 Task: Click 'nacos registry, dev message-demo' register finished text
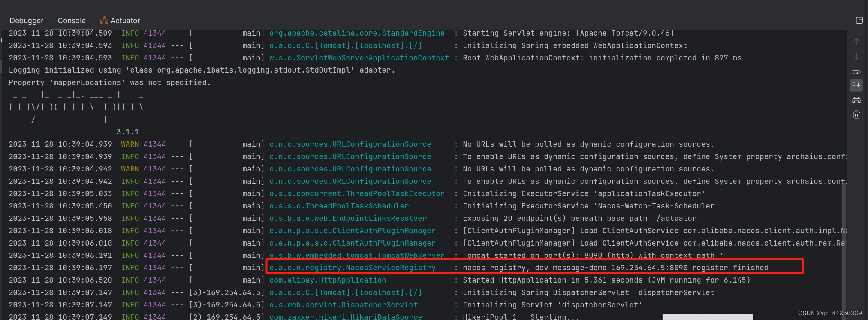(615, 268)
